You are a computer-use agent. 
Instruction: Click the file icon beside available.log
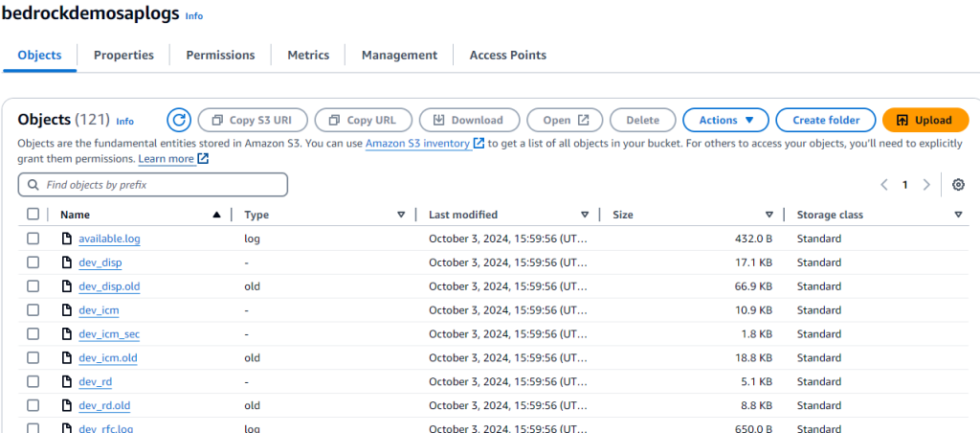[x=66, y=239]
